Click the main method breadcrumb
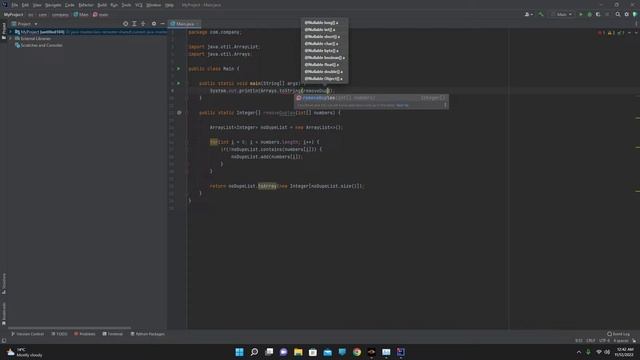 [x=100, y=14]
